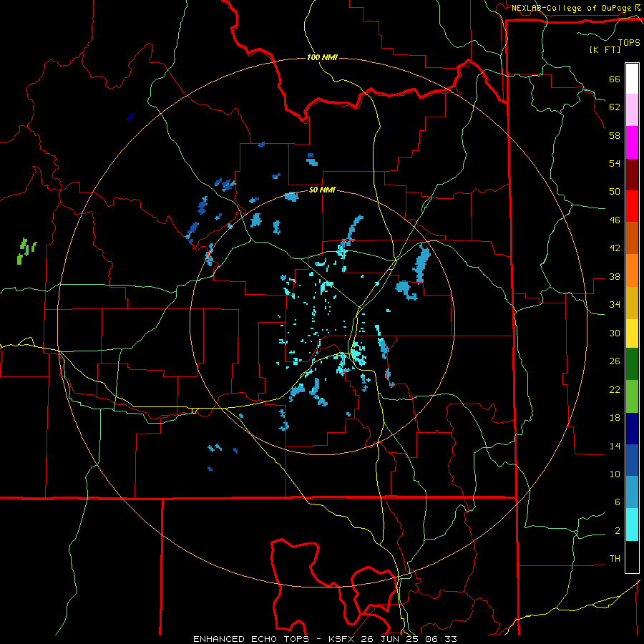Viewport: 644px width, 644px height.
Task: Click the legend value "62"
Action: tap(615, 107)
